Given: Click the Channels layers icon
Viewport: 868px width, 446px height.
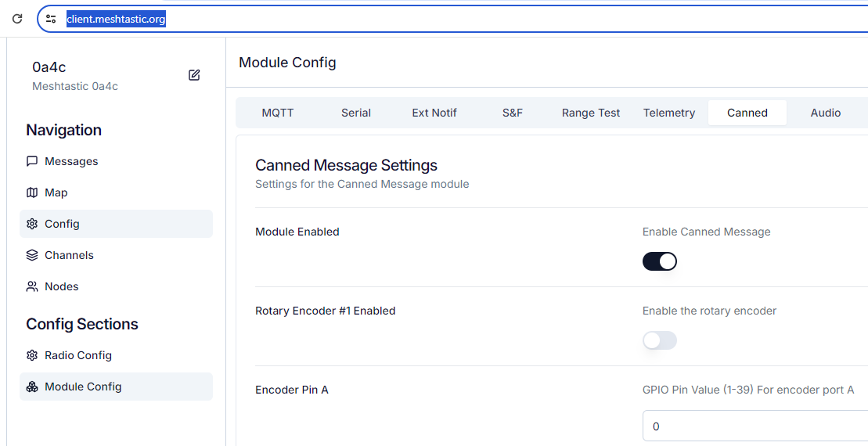Looking at the screenshot, I should [32, 255].
